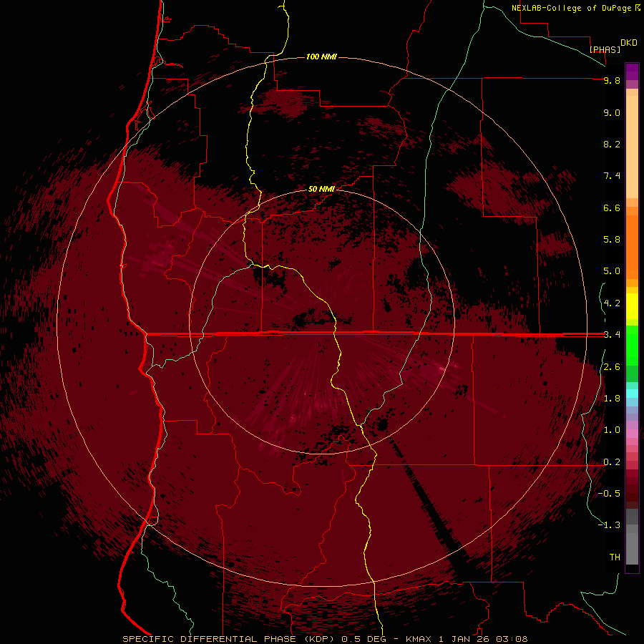Click the 50 NMI range ring label
Image resolution: width=644 pixels, height=644 pixels.
coord(321,189)
